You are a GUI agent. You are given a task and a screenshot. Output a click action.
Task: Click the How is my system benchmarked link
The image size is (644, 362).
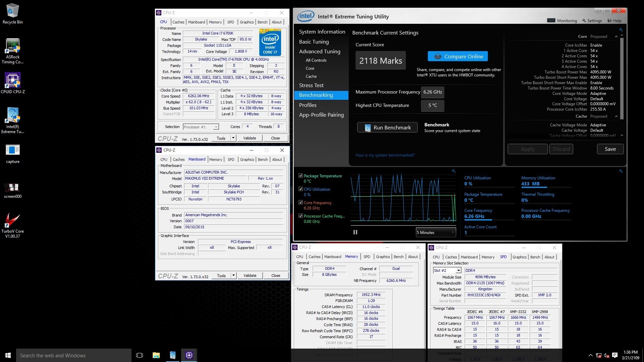(x=384, y=155)
